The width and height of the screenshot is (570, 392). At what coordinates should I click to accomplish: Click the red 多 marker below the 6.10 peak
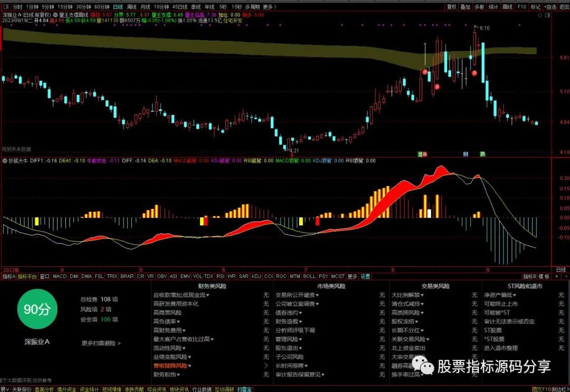click(474, 73)
